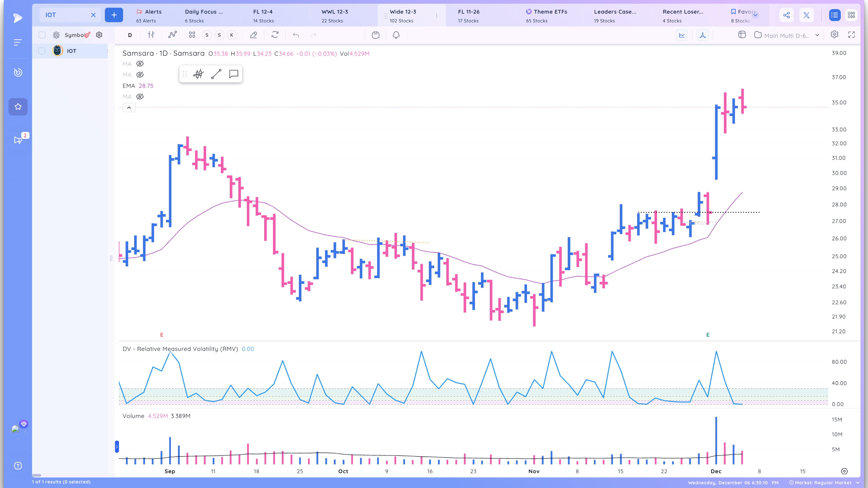
Task: Open the chart layout grid selector
Action: pyautogui.click(x=192, y=35)
